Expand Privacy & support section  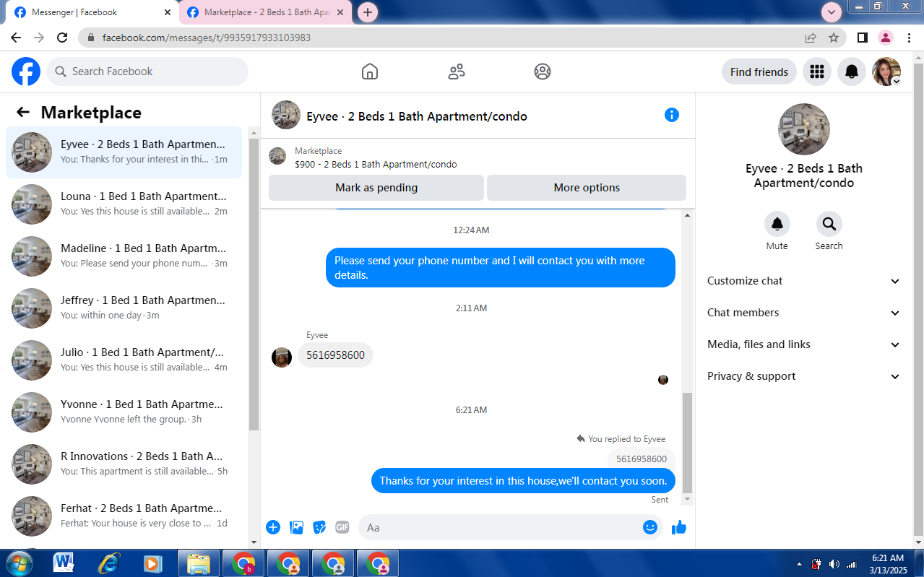click(x=803, y=376)
